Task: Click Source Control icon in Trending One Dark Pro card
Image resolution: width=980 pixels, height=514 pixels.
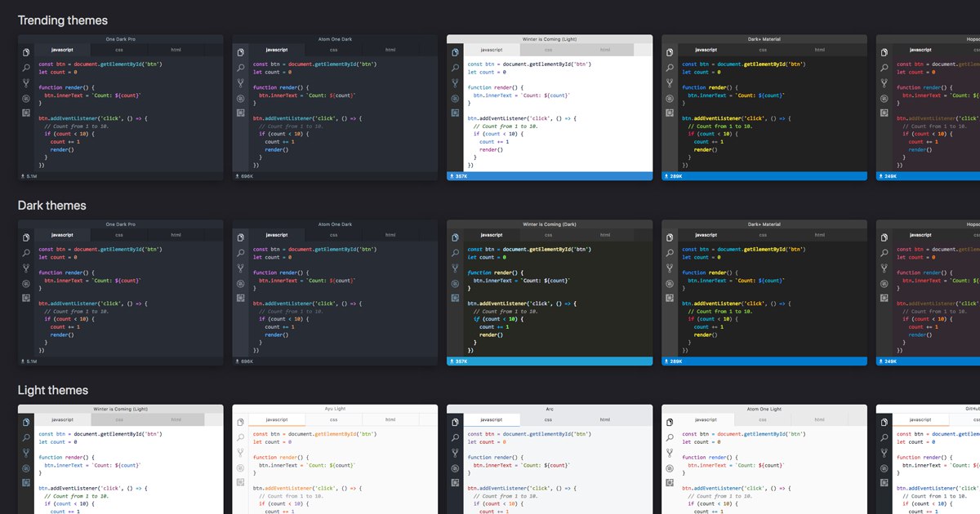Action: (26, 83)
